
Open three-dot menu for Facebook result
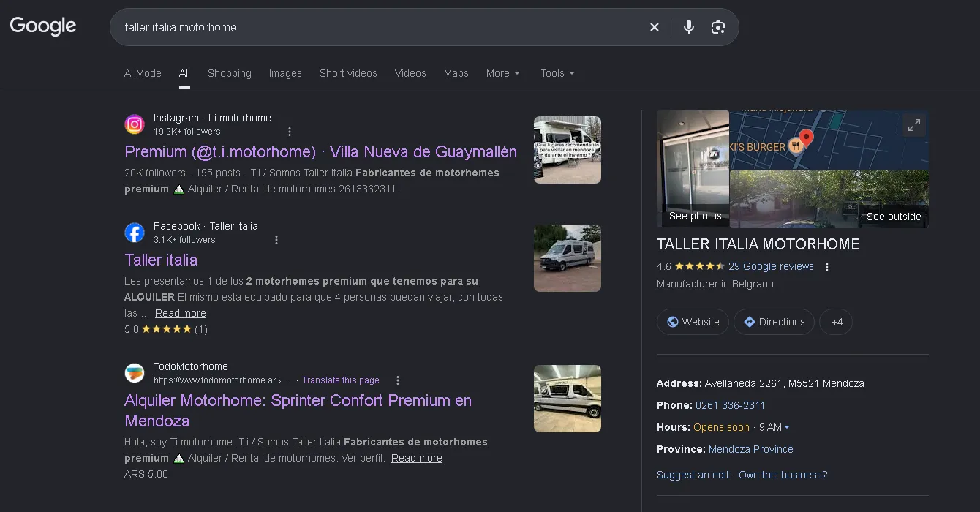pos(276,240)
